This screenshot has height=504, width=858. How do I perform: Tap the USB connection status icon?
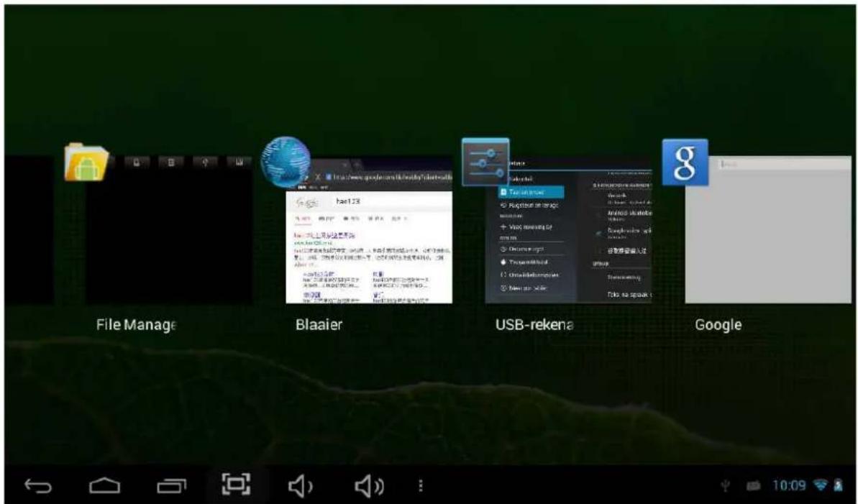(x=727, y=486)
